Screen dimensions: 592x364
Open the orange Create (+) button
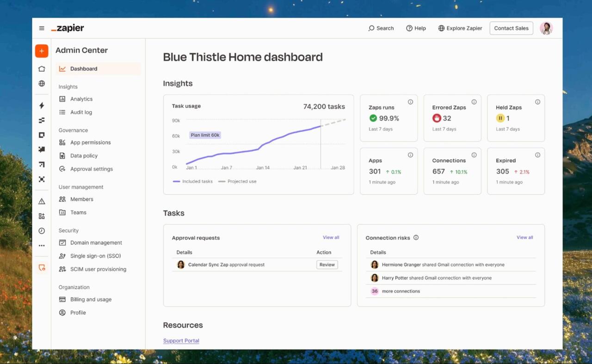pos(41,51)
